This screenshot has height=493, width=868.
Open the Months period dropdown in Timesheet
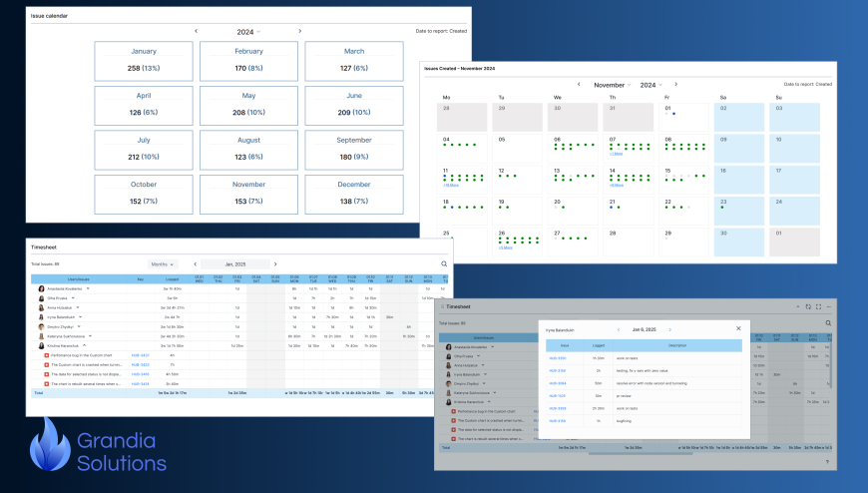(163, 264)
